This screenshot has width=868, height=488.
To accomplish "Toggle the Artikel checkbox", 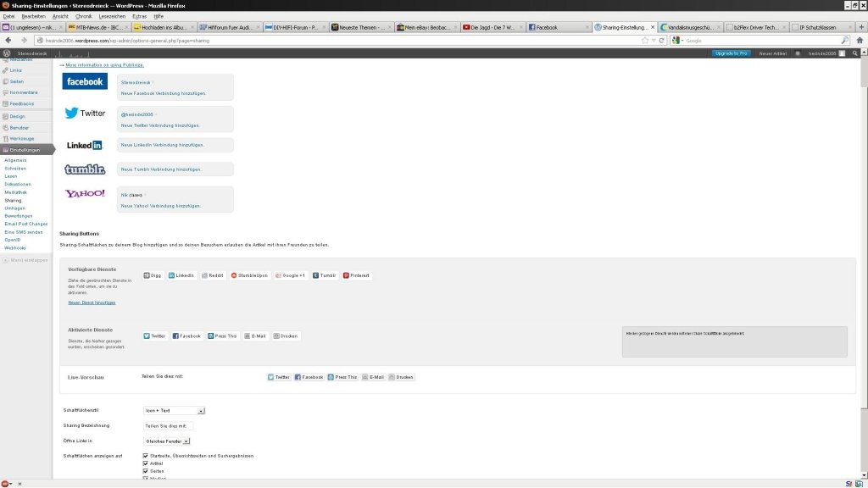I will click(146, 463).
